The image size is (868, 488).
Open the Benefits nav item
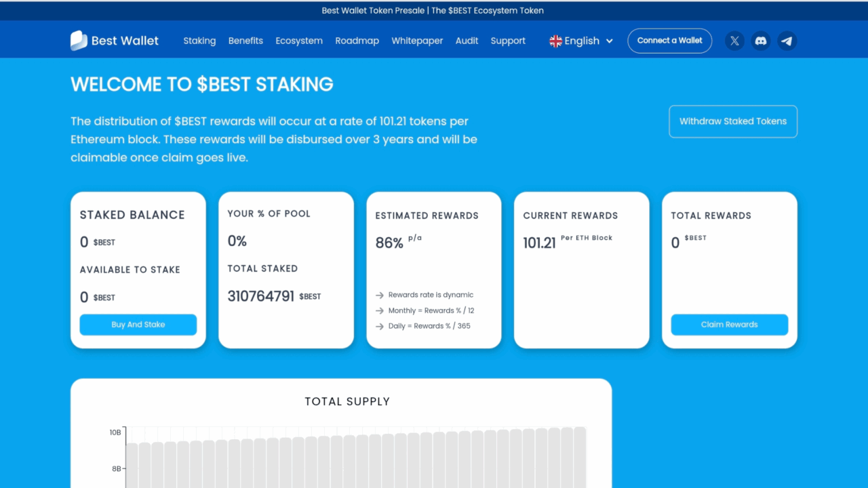point(245,41)
